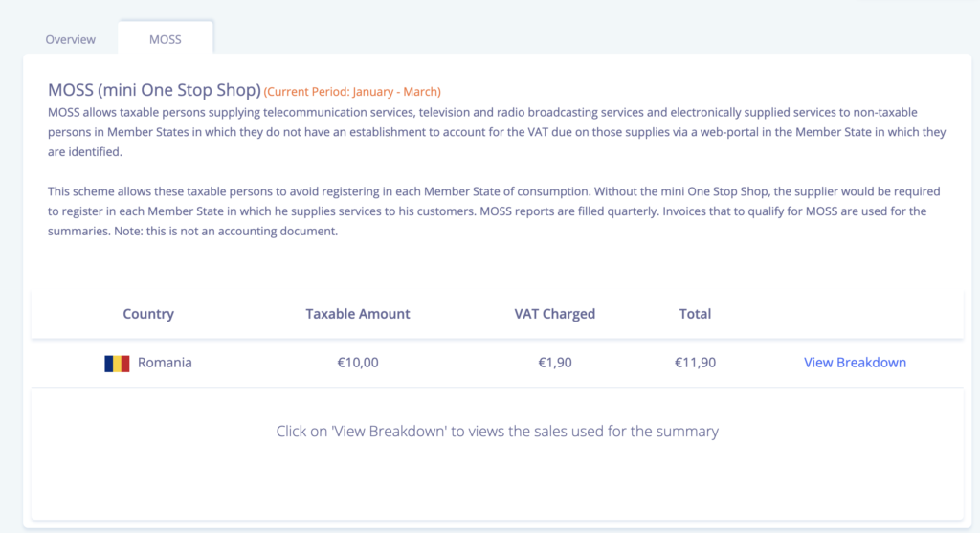
Task: Click the Romania flag icon
Action: [117, 364]
